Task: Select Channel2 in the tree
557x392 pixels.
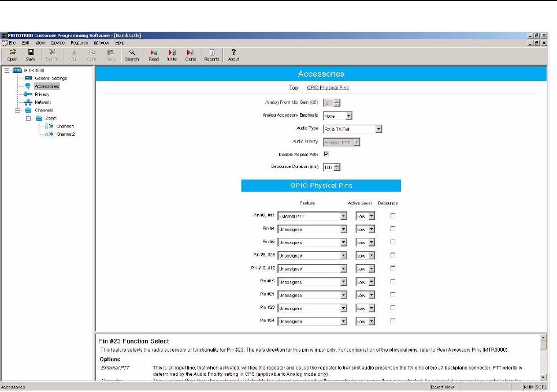Action: click(x=66, y=134)
